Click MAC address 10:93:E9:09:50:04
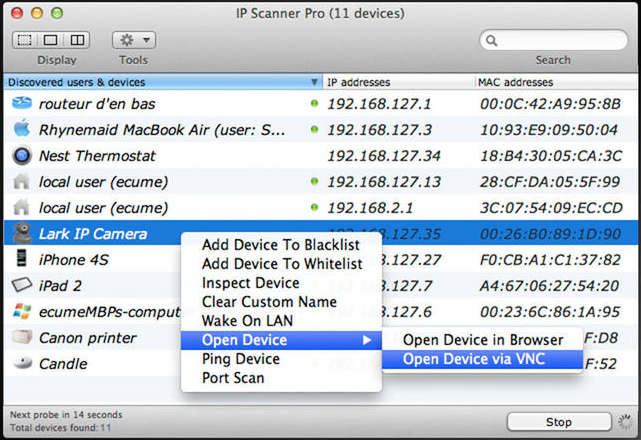 click(x=549, y=130)
